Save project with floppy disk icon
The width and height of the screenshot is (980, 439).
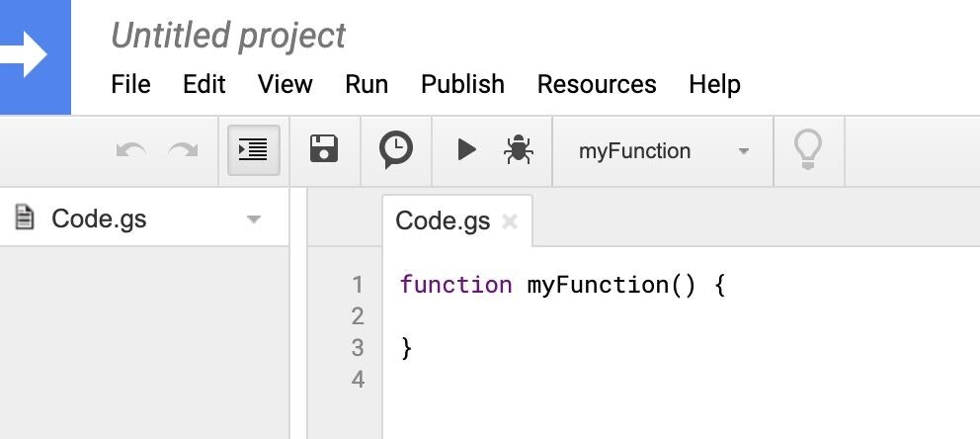(324, 149)
